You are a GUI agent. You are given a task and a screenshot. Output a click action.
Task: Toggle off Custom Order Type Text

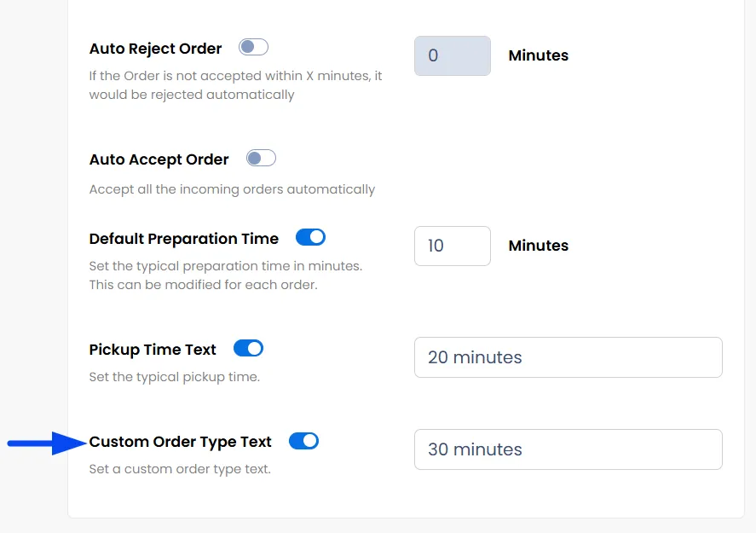click(x=303, y=441)
